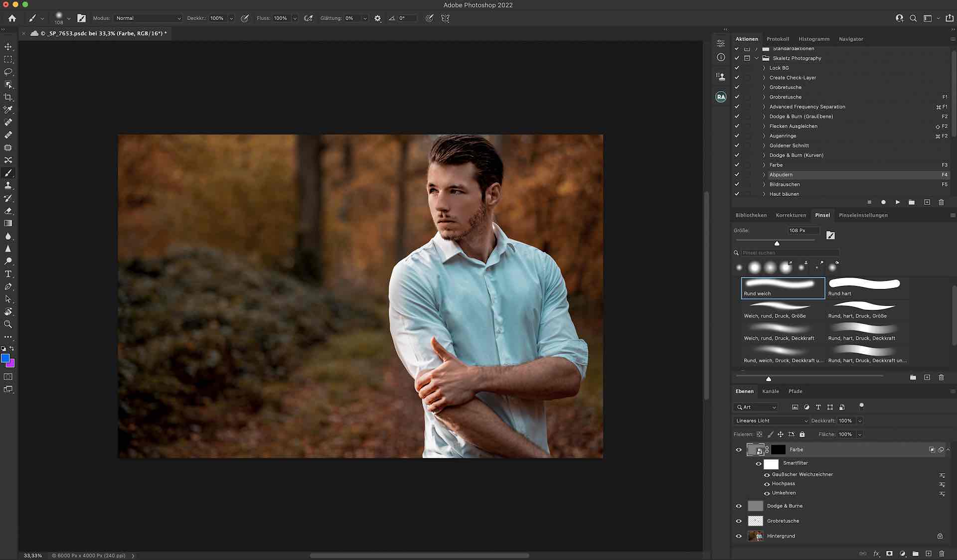Add layer mask icon at Ebenen bottom

(889, 554)
